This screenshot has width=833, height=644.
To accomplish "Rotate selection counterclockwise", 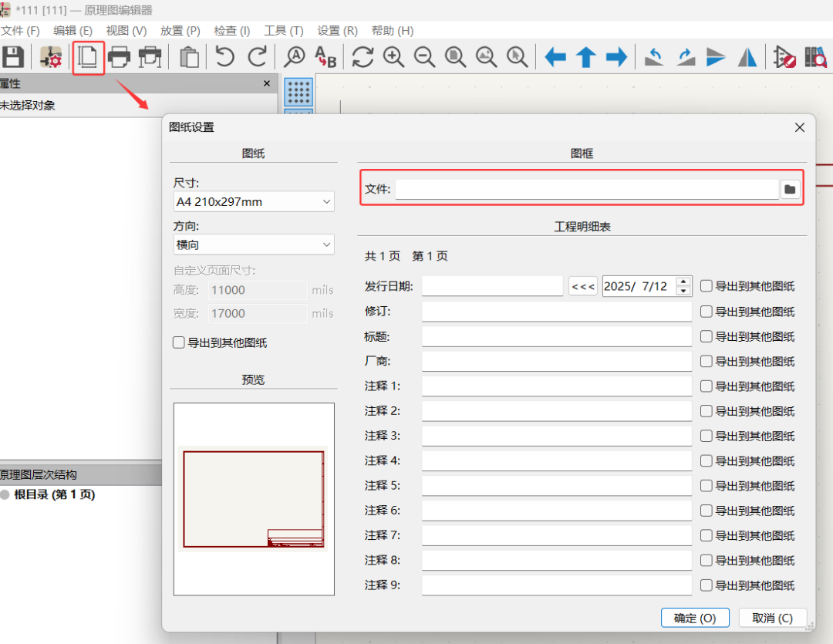I will point(654,57).
